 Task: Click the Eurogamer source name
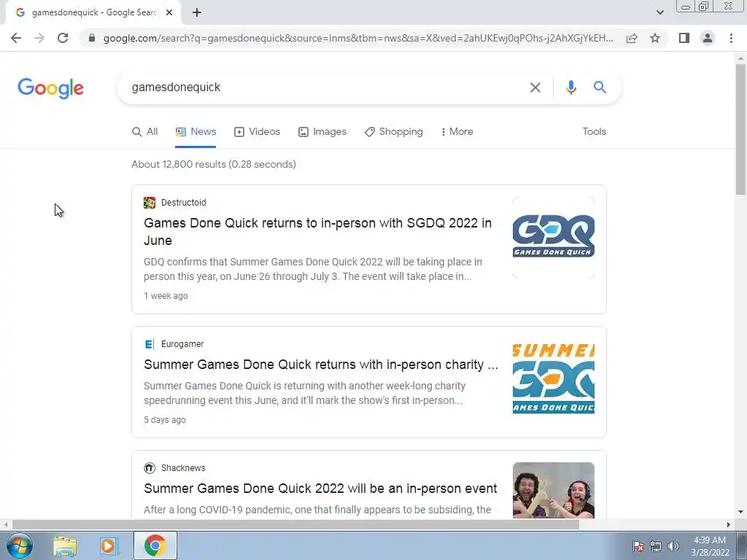click(182, 344)
